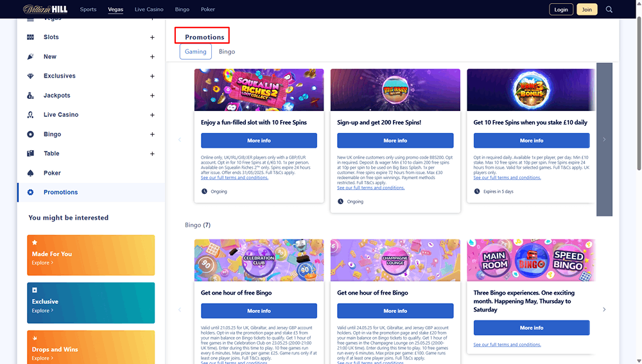
Task: Click the Kong 3 Bonus banner image
Action: (x=532, y=90)
